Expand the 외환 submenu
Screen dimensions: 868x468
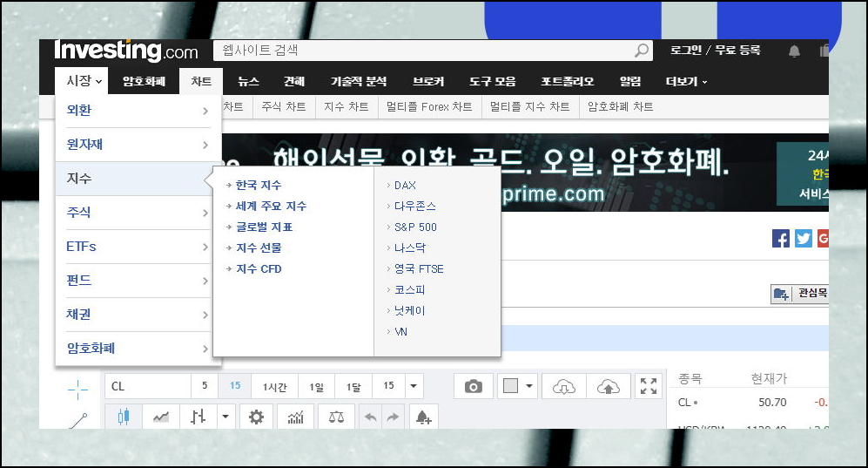(138, 111)
